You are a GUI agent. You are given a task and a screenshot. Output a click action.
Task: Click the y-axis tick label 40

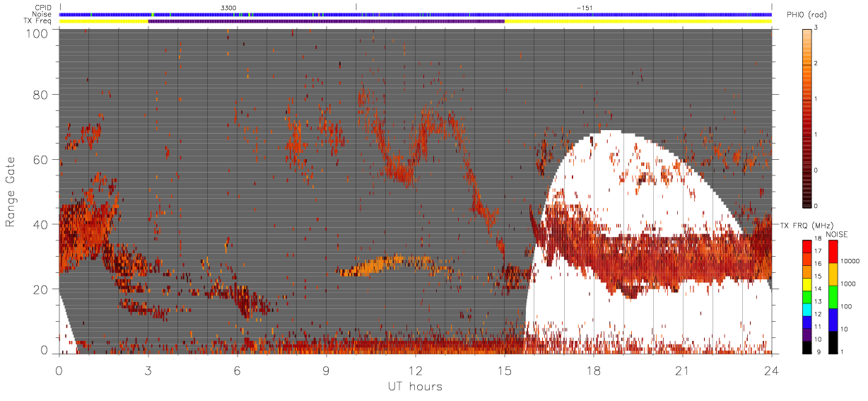pos(41,225)
